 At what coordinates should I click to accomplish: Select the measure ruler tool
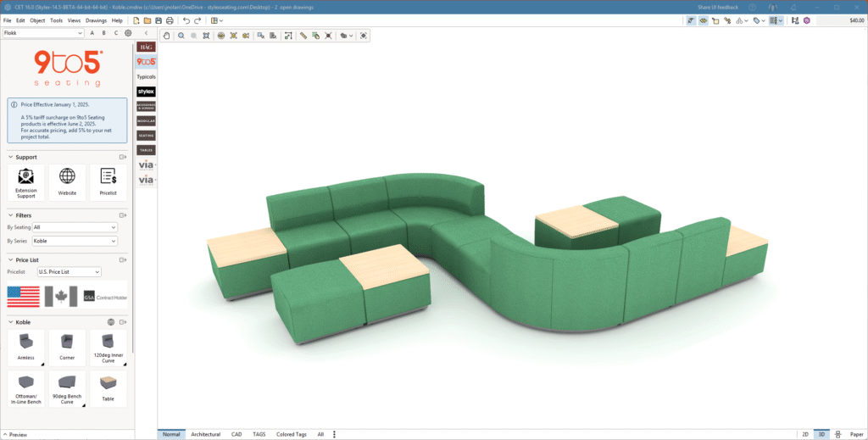tap(303, 36)
